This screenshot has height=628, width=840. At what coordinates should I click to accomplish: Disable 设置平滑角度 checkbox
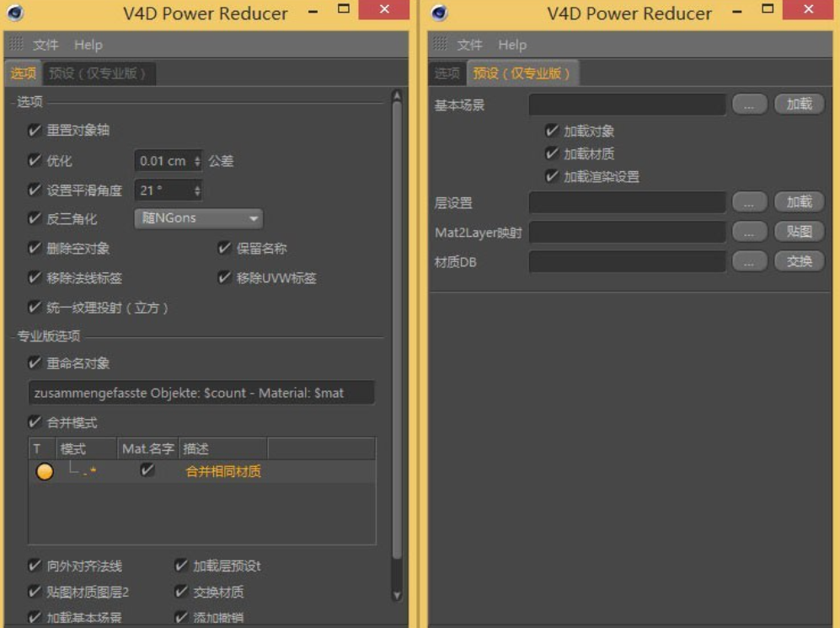[35, 190]
